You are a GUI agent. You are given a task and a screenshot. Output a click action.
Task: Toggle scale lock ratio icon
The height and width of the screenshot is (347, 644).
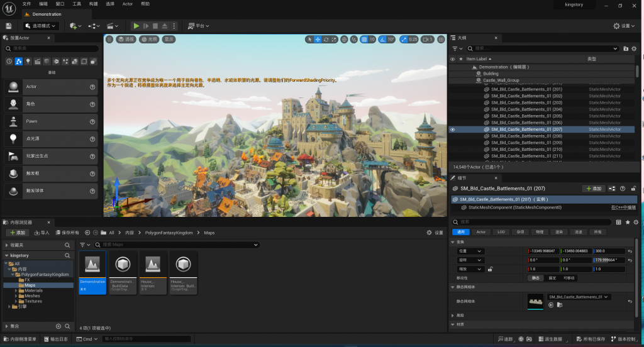[490, 269]
